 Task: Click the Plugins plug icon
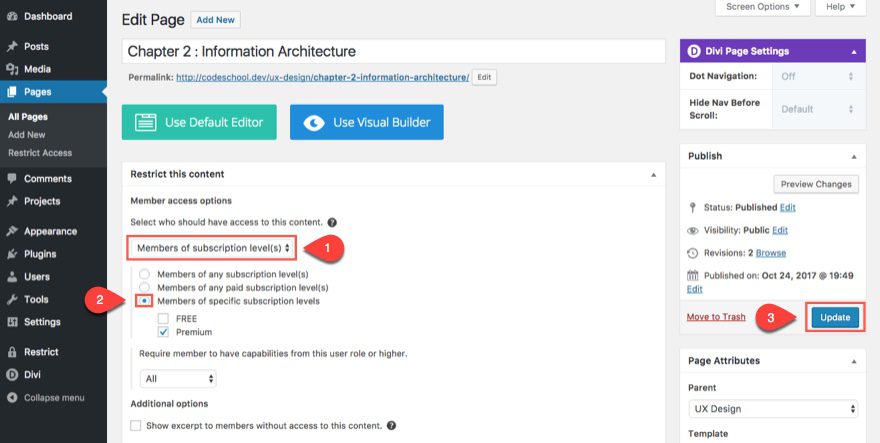(x=12, y=254)
